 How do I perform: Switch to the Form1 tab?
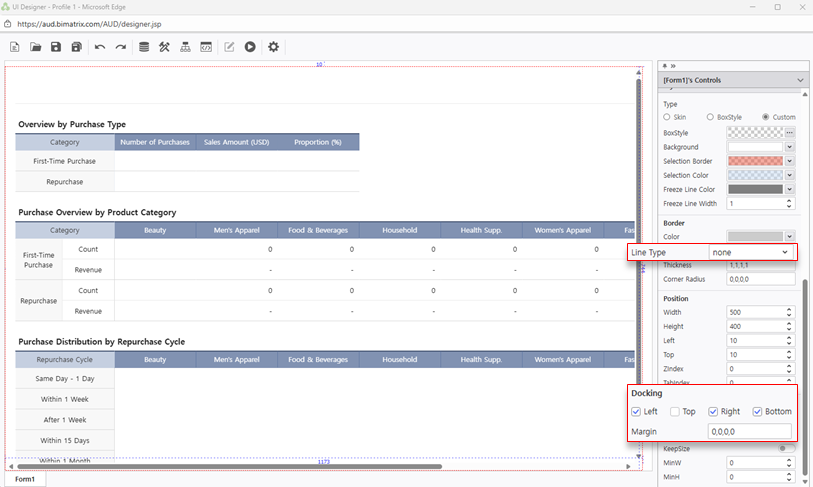(25, 479)
